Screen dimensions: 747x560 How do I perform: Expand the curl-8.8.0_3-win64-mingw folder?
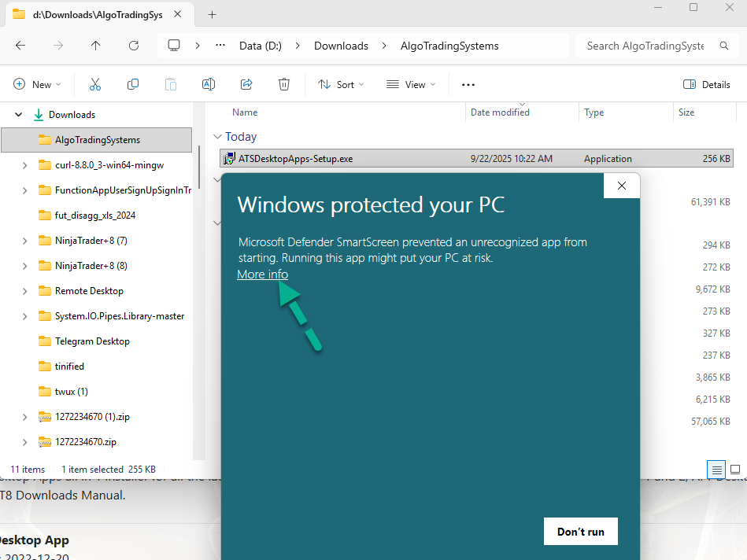point(24,165)
